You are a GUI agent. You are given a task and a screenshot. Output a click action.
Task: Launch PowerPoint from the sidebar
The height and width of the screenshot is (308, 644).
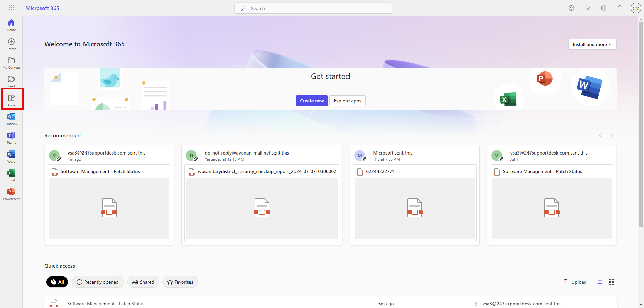(x=11, y=194)
